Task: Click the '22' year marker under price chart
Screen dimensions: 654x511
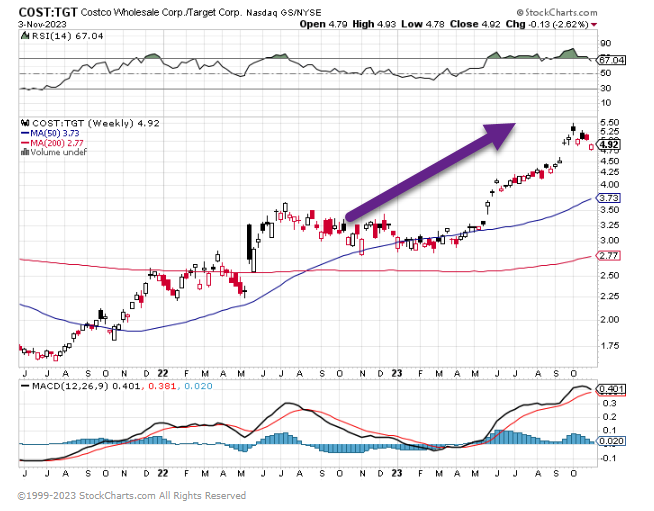Action: pyautogui.click(x=163, y=373)
